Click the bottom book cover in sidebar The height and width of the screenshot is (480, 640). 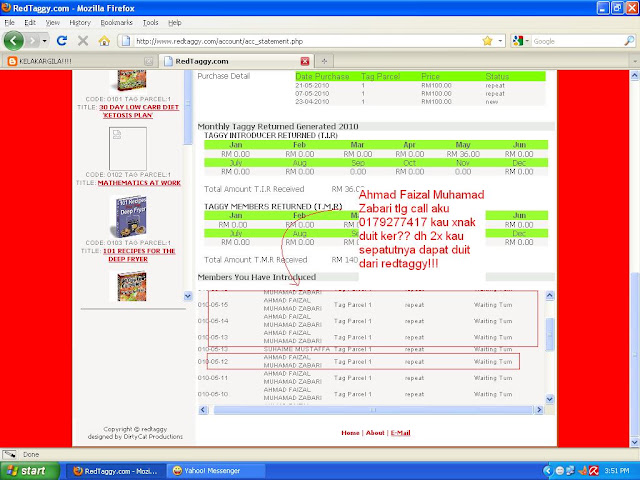tap(132, 286)
